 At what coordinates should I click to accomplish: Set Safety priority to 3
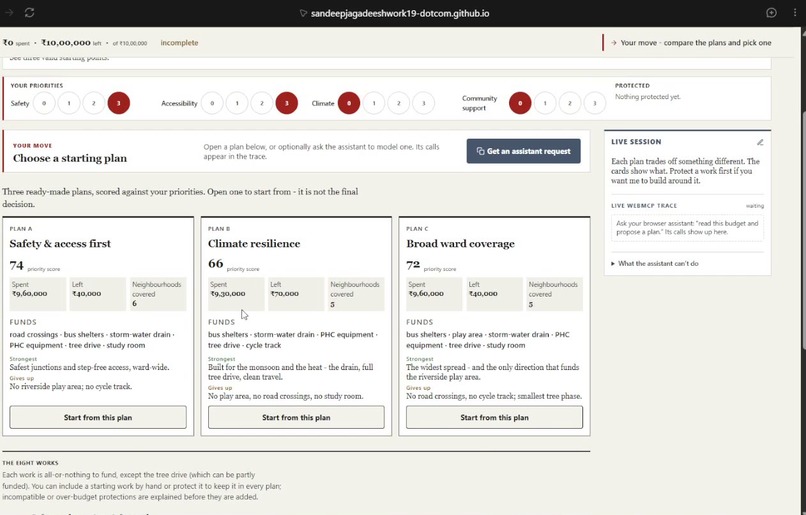point(119,103)
